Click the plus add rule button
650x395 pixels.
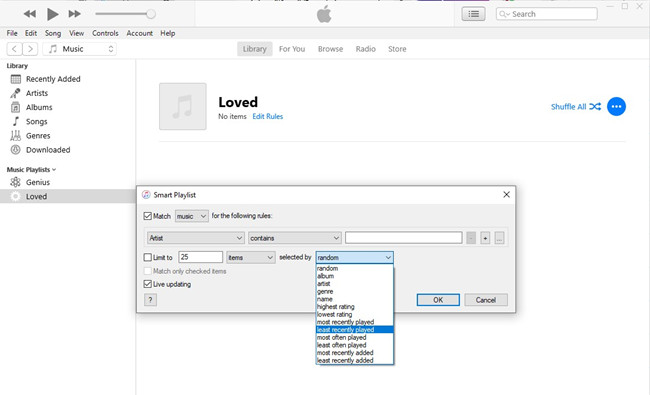pos(485,238)
